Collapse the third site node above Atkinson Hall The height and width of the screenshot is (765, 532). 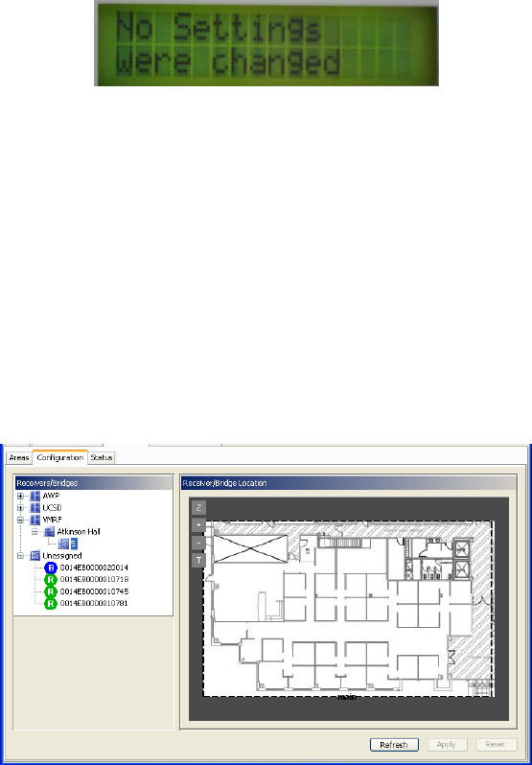[20, 520]
